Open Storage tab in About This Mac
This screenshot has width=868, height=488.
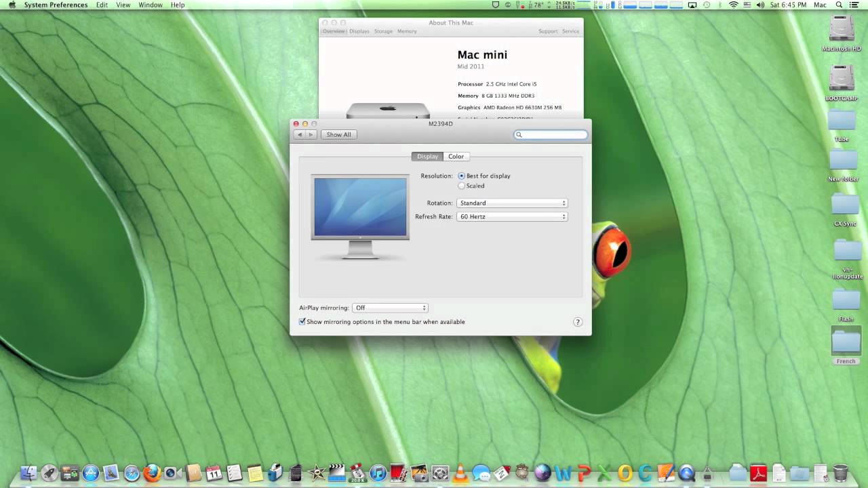(x=383, y=31)
